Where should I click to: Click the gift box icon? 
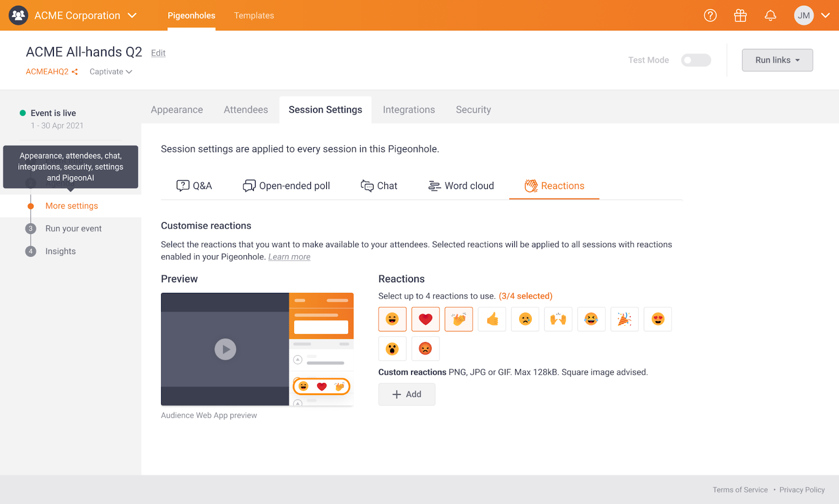pyautogui.click(x=740, y=16)
